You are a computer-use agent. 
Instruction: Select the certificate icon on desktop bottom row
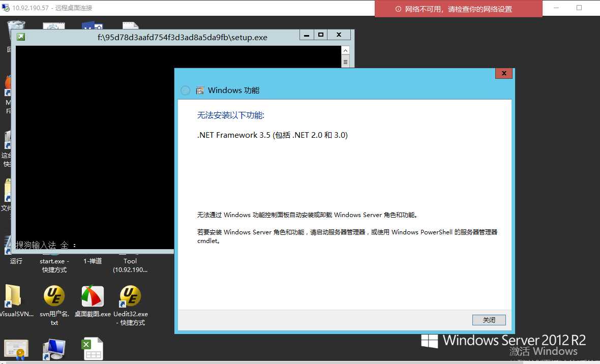pyautogui.click(x=16, y=349)
